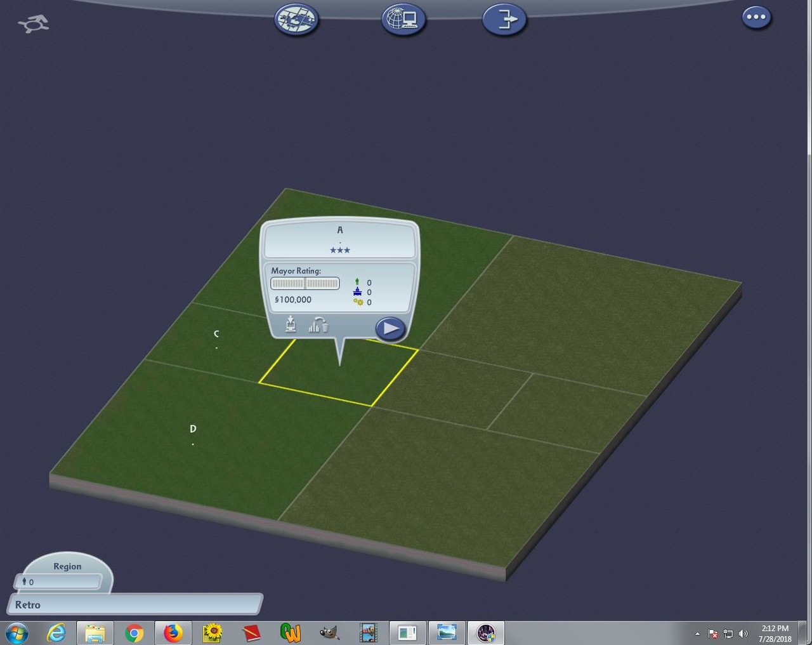This screenshot has width=812, height=645.
Task: Open Firefox from the taskbar
Action: [x=173, y=633]
